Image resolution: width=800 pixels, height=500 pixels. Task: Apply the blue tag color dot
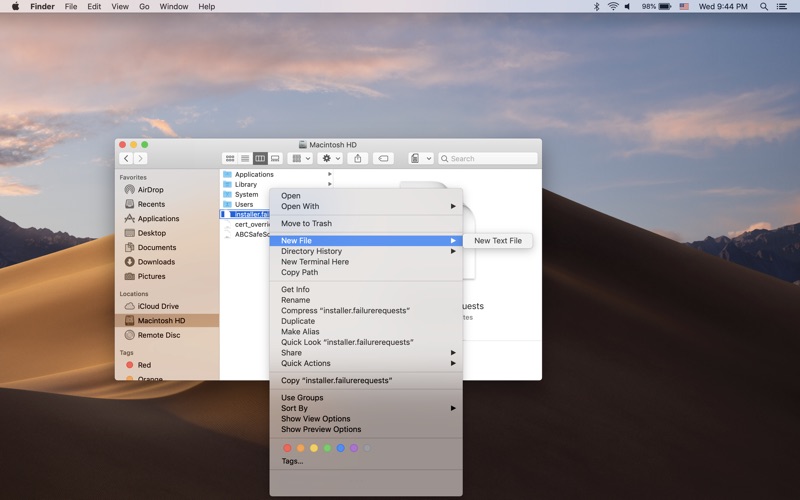pos(340,448)
